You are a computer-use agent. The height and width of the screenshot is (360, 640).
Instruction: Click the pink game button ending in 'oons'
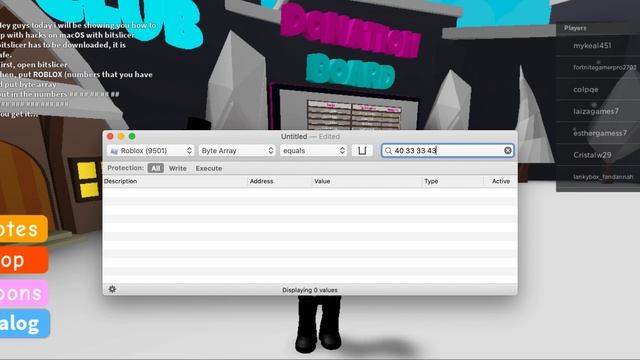click(x=23, y=293)
